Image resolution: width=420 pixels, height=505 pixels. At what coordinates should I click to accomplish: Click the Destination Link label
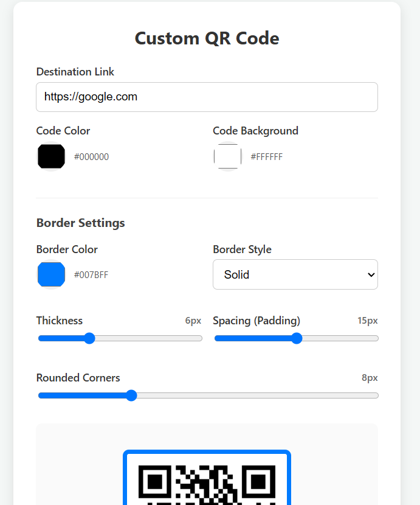75,72
